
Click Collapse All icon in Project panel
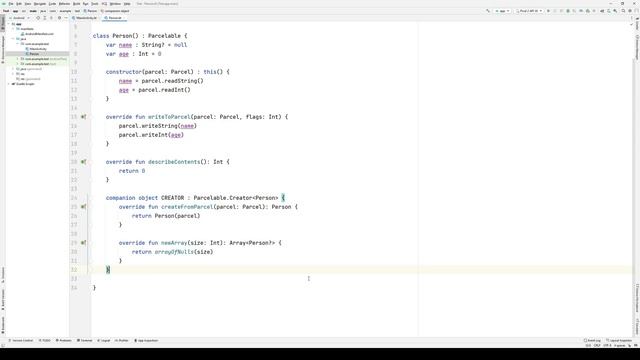[51, 18]
